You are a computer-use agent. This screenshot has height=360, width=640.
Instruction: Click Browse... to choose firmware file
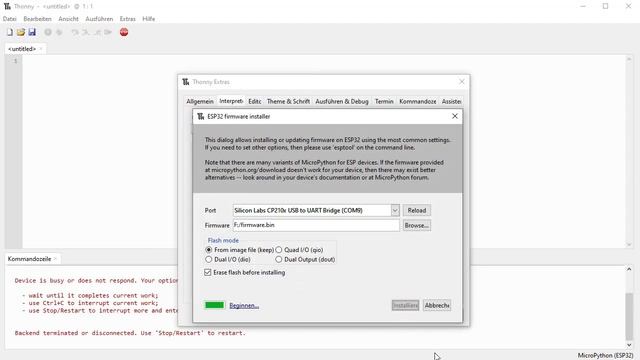417,225
